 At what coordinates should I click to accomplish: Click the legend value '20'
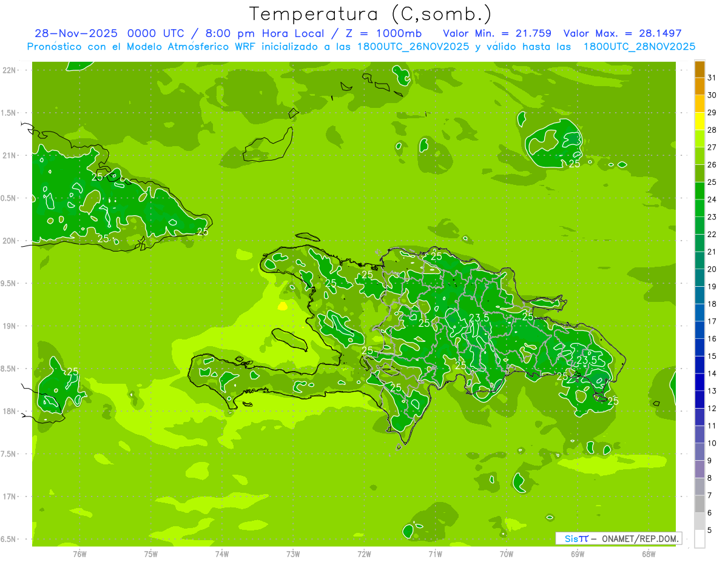pos(712,269)
